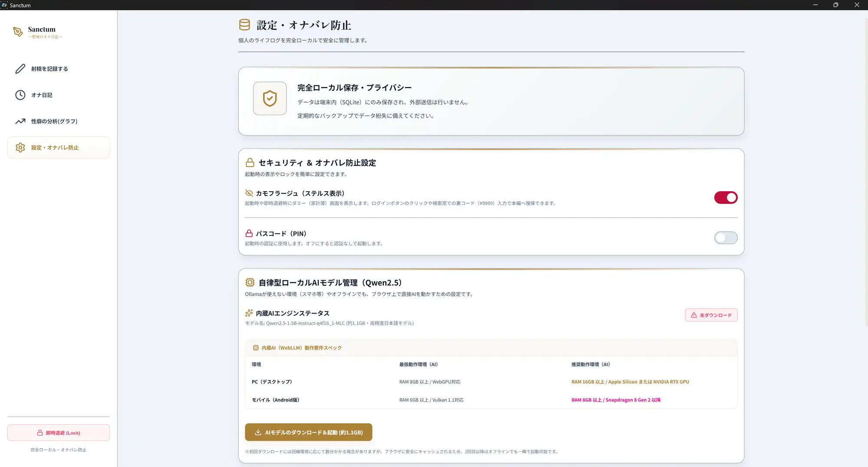Screen dimensions: 868x467
Task: Click the 完全ローカル保存・プライバシー heading
Action: 355,87
